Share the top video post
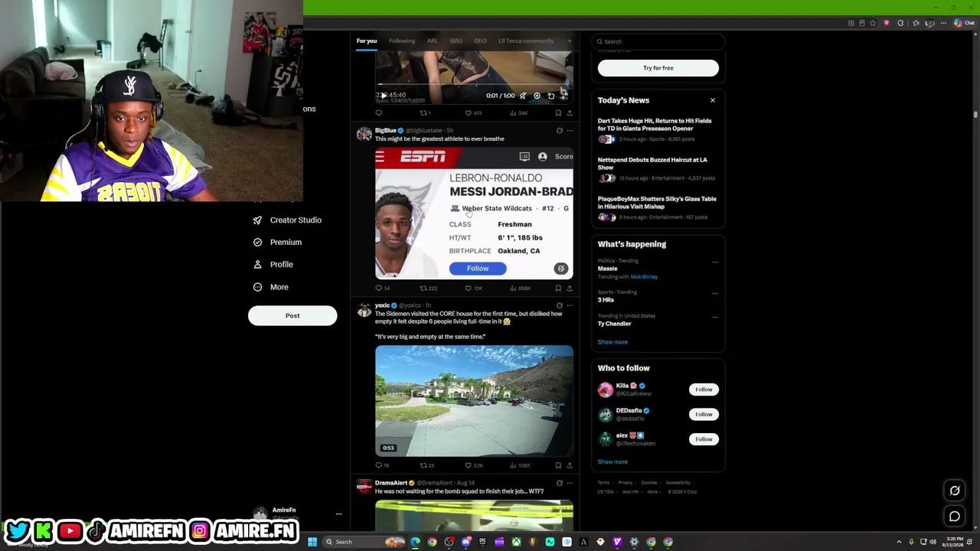Viewport: 980px width, 551px height. [570, 113]
